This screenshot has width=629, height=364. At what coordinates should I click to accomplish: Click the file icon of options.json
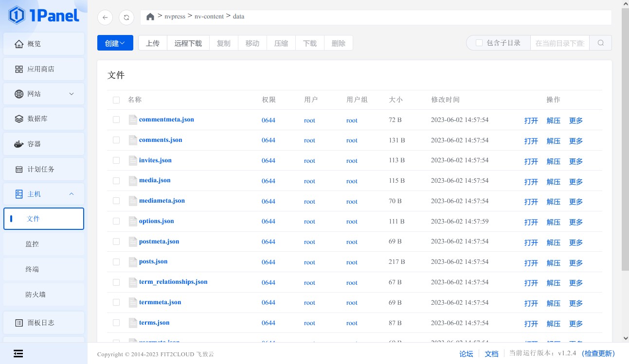tap(133, 221)
